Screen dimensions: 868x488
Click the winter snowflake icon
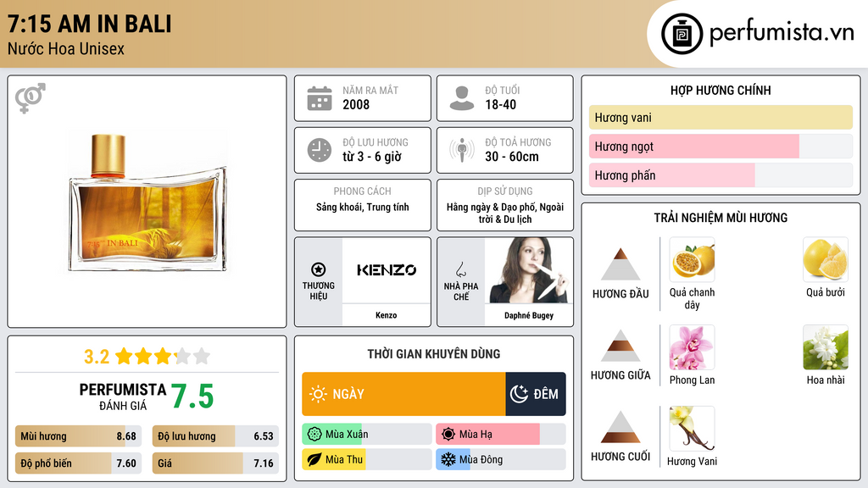(448, 460)
